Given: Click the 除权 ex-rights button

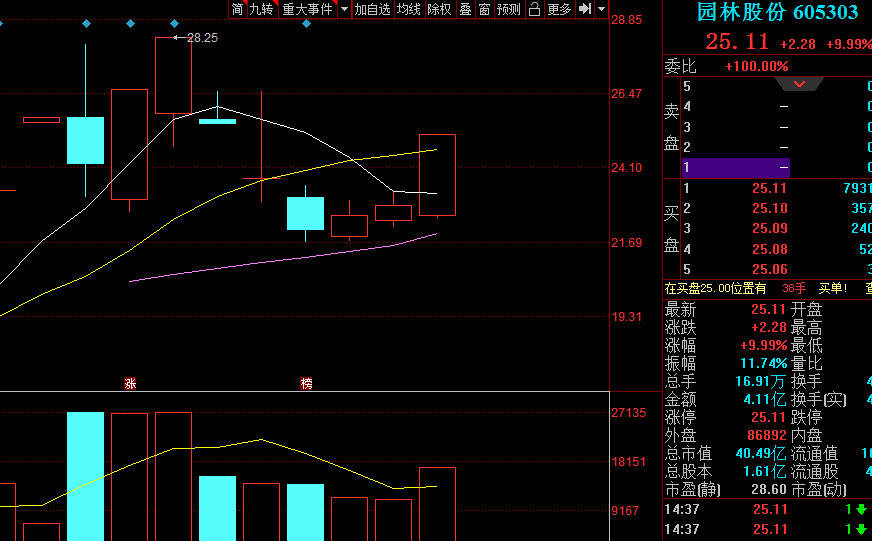Looking at the screenshot, I should 439,9.
